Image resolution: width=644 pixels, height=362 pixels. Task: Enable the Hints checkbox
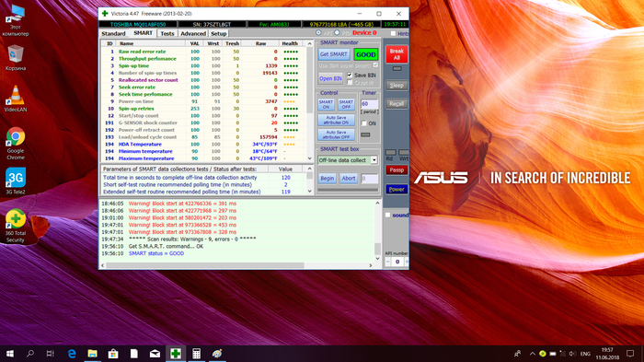pyautogui.click(x=393, y=33)
